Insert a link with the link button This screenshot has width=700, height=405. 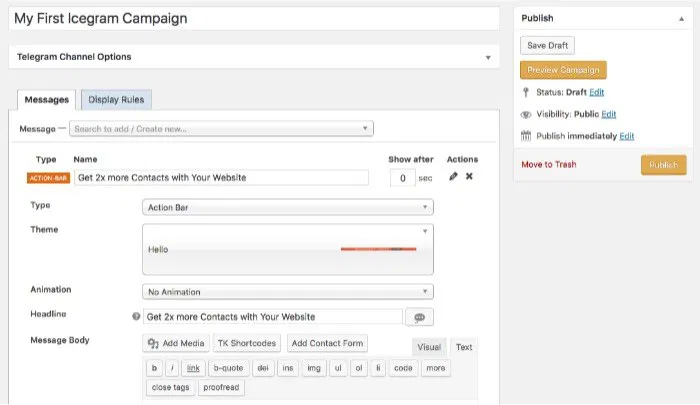(193, 367)
